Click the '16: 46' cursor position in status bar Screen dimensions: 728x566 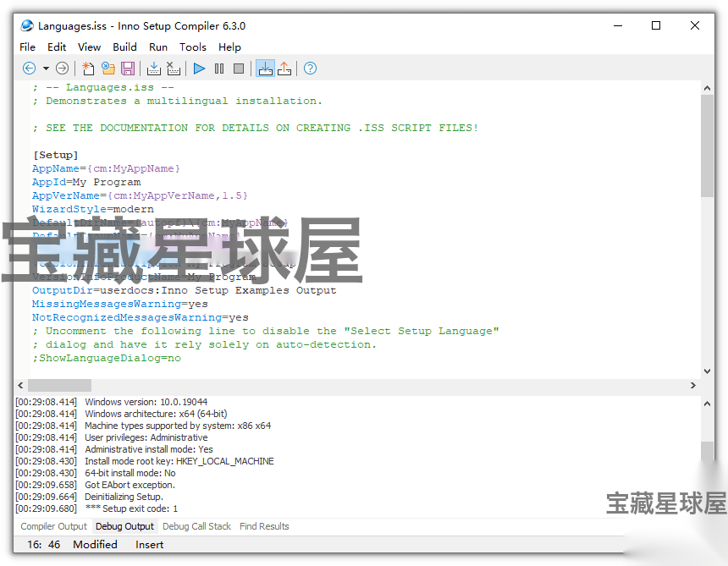(44, 544)
